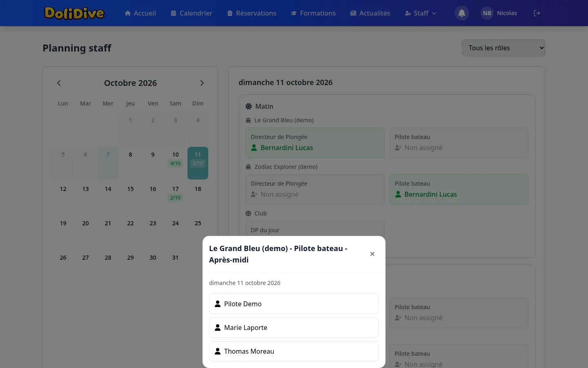This screenshot has width=588, height=368.
Task: Assign Pilote Demo as pilot
Action: click(x=294, y=304)
